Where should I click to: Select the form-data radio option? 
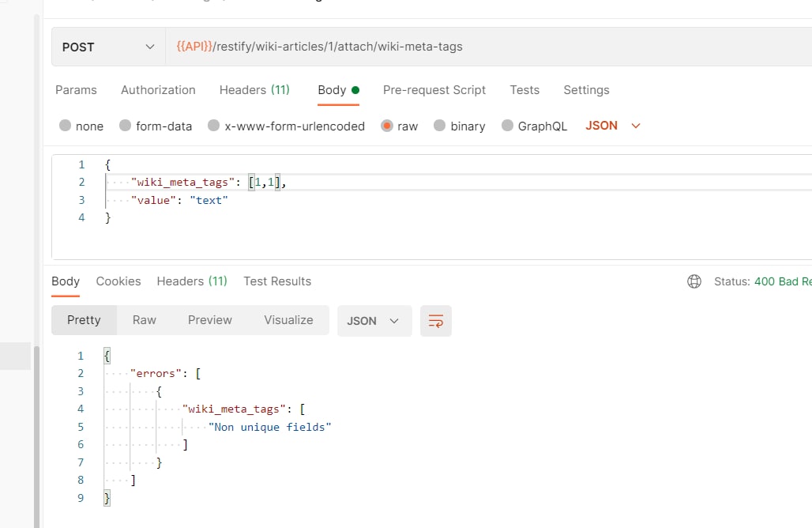tap(125, 126)
